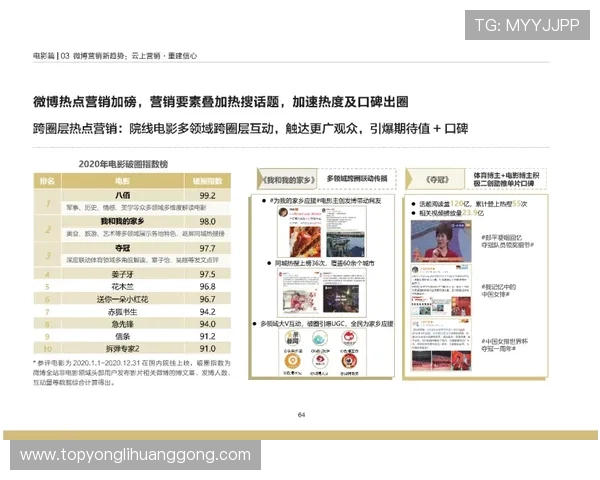This screenshot has height=480, width=600.
Task: Click the gold circular Weibo account avatar
Action: click(x=292, y=361)
